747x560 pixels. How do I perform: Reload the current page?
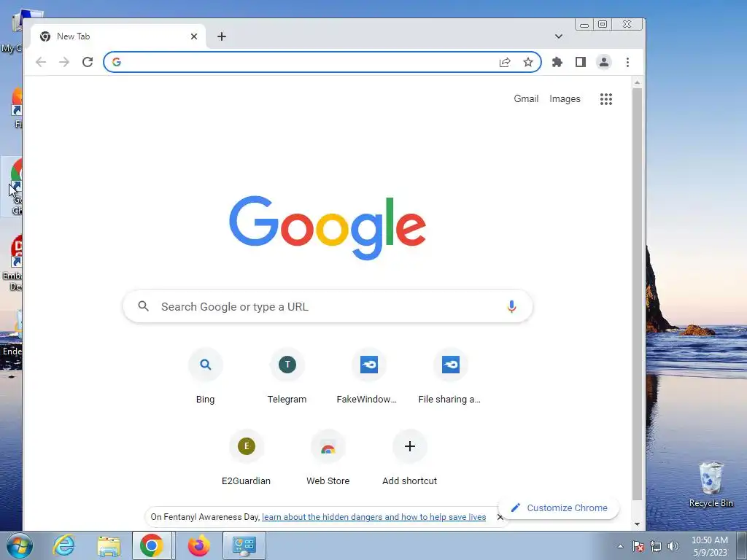click(x=88, y=62)
